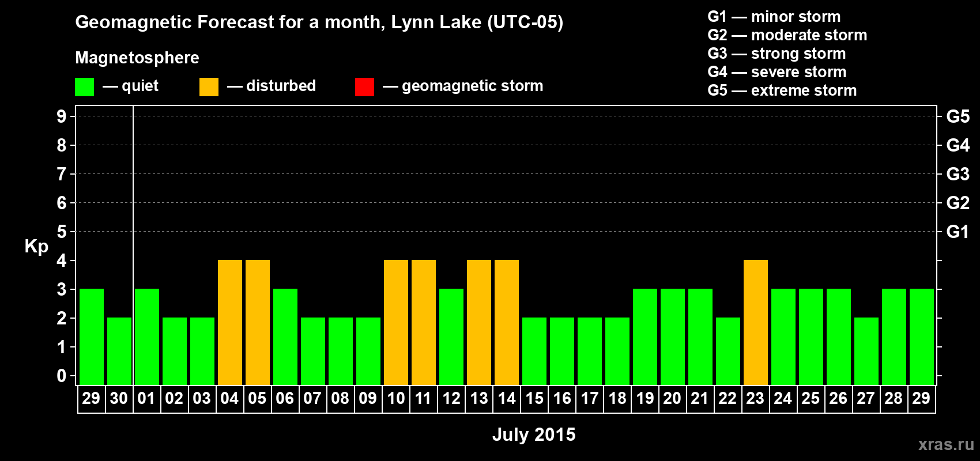Viewport: 980px width, 461px height.
Task: Click the date label 25
Action: [811, 399]
